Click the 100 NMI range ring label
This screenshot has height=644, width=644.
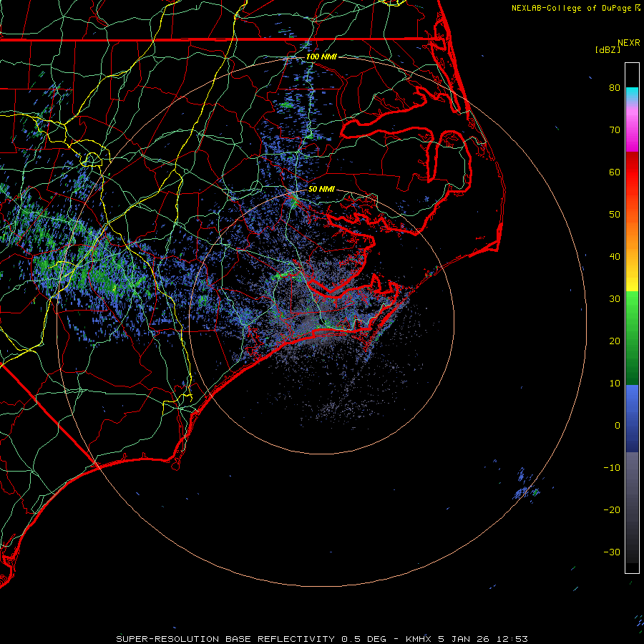321,57
